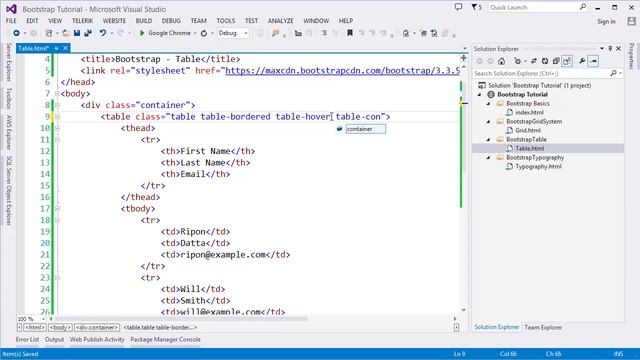Open the FILE menu

click(x=11, y=21)
